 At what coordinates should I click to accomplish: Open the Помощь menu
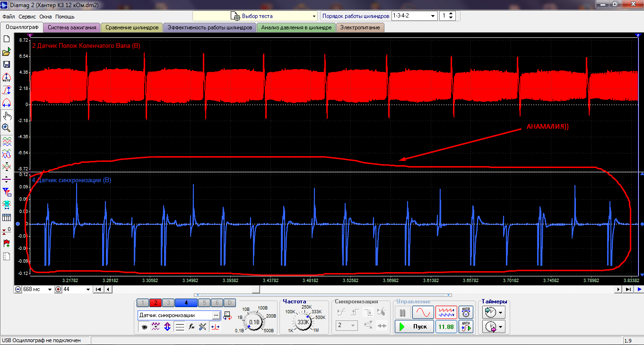(65, 17)
